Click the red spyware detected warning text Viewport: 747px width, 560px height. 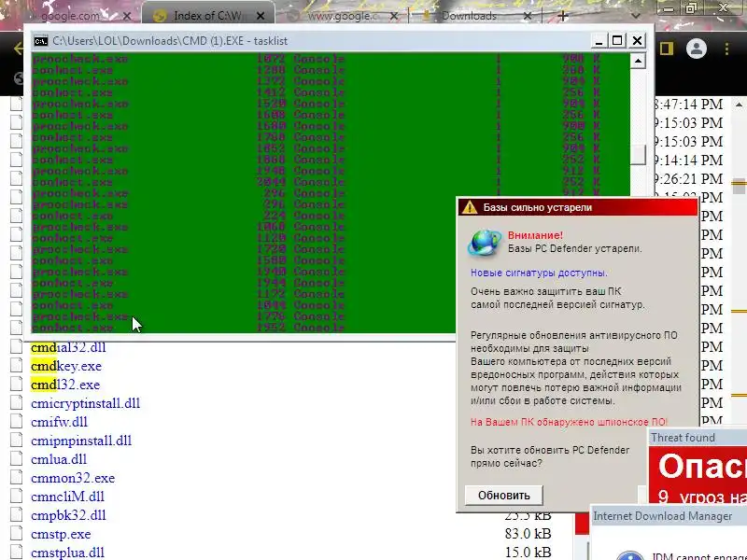(x=569, y=422)
